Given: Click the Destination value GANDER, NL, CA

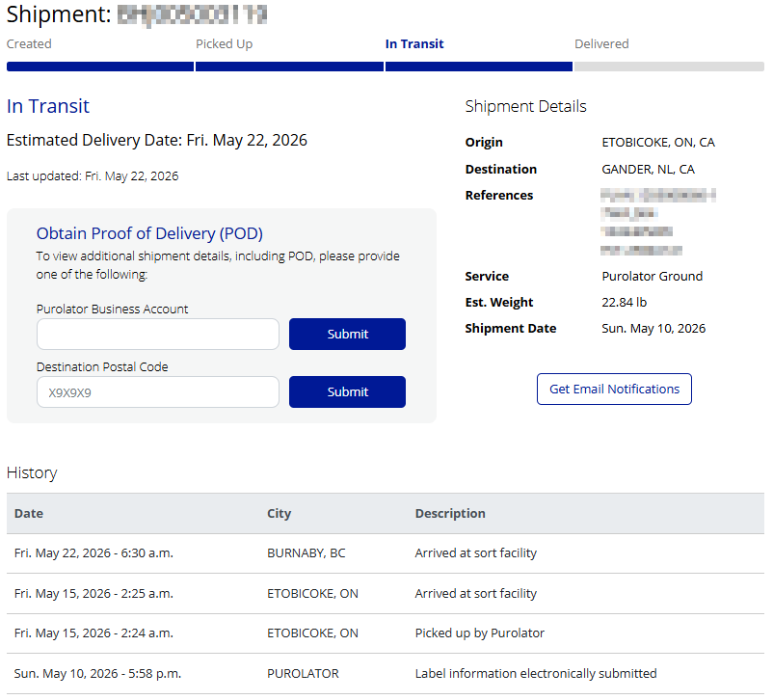Looking at the screenshot, I should [648, 170].
